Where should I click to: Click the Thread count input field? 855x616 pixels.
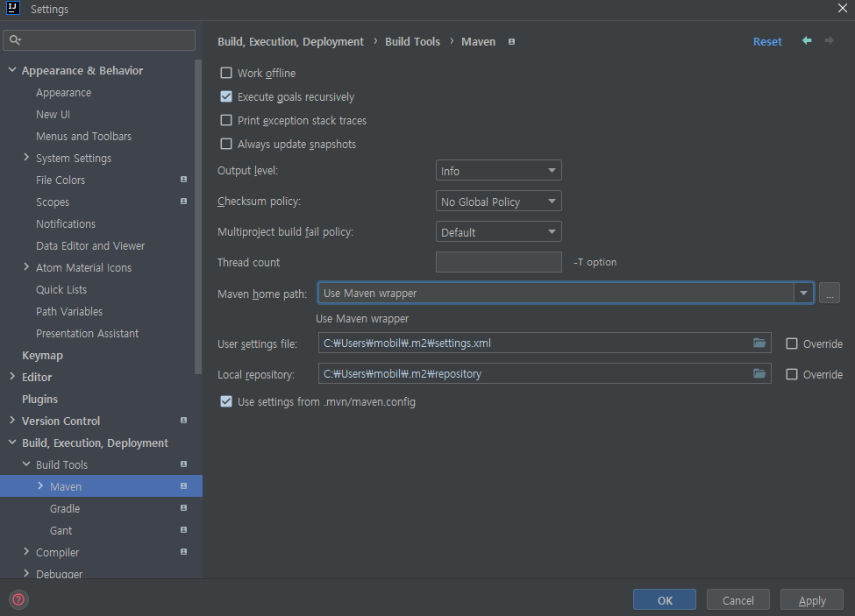(498, 262)
